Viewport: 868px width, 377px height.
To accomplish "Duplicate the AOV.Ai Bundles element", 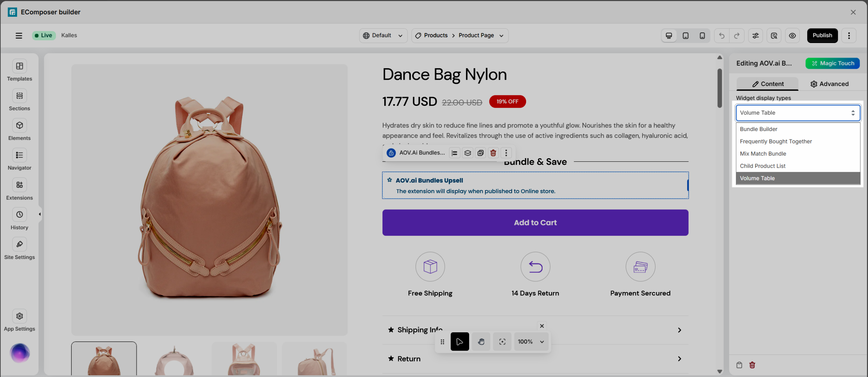I will (480, 153).
